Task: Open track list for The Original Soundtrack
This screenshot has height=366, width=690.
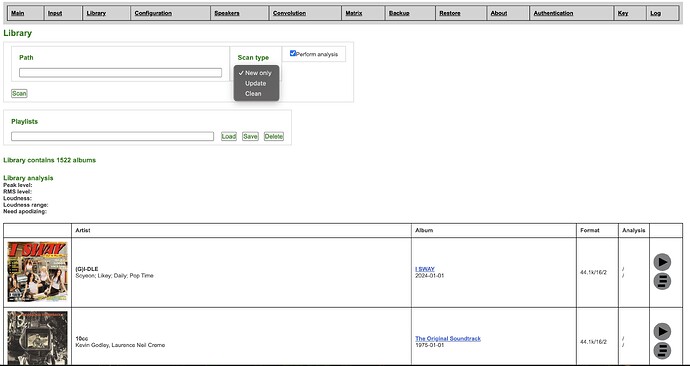Action: [x=662, y=350]
